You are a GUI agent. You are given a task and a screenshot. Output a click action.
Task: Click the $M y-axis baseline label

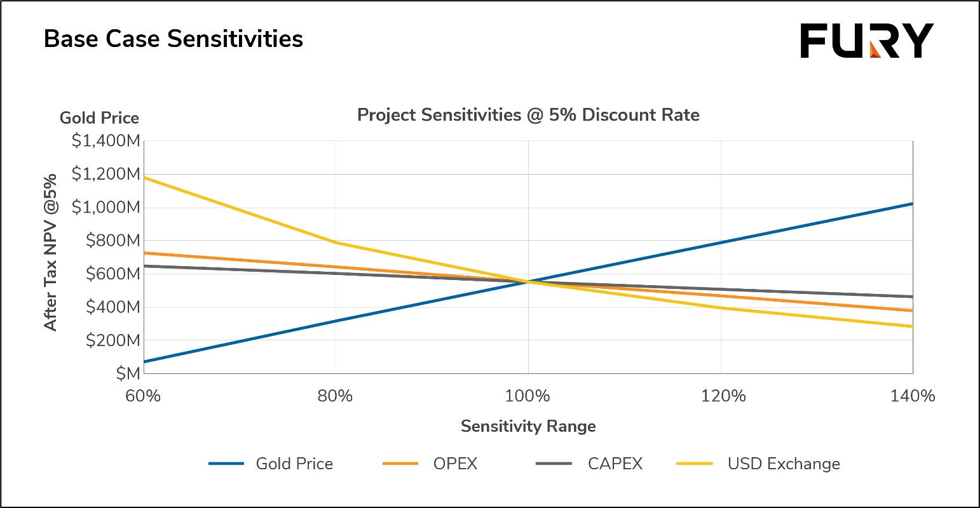(x=127, y=374)
